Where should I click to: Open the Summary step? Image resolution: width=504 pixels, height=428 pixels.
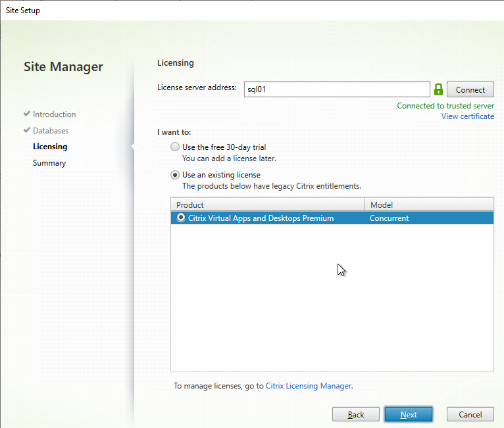pos(49,163)
